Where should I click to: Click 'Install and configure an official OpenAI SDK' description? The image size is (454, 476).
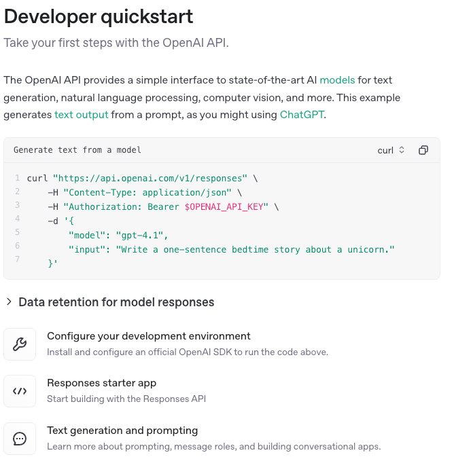point(188,352)
